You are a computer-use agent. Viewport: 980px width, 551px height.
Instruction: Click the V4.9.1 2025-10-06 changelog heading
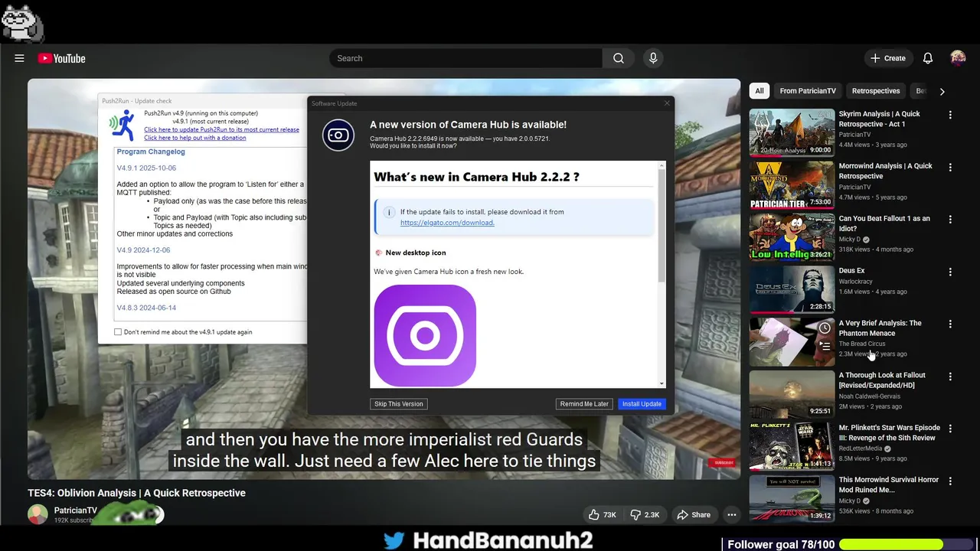point(146,168)
